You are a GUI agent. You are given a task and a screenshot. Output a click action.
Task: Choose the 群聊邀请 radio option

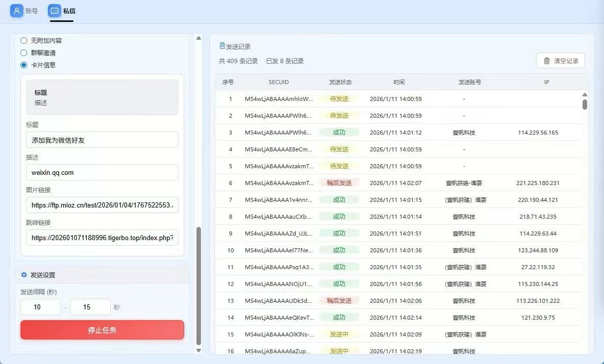24,53
